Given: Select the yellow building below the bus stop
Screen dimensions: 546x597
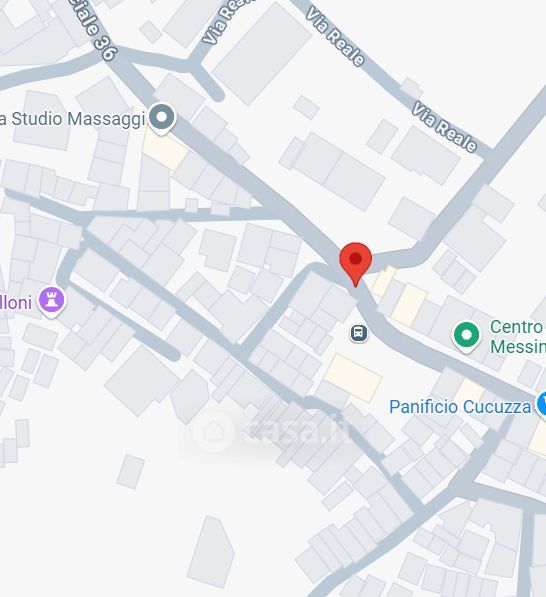Looking at the screenshot, I should (353, 377).
